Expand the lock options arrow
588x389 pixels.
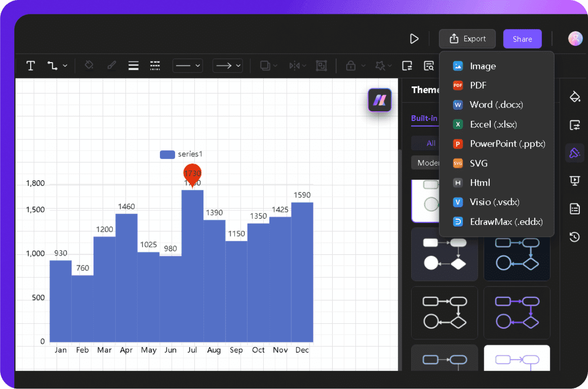click(363, 66)
